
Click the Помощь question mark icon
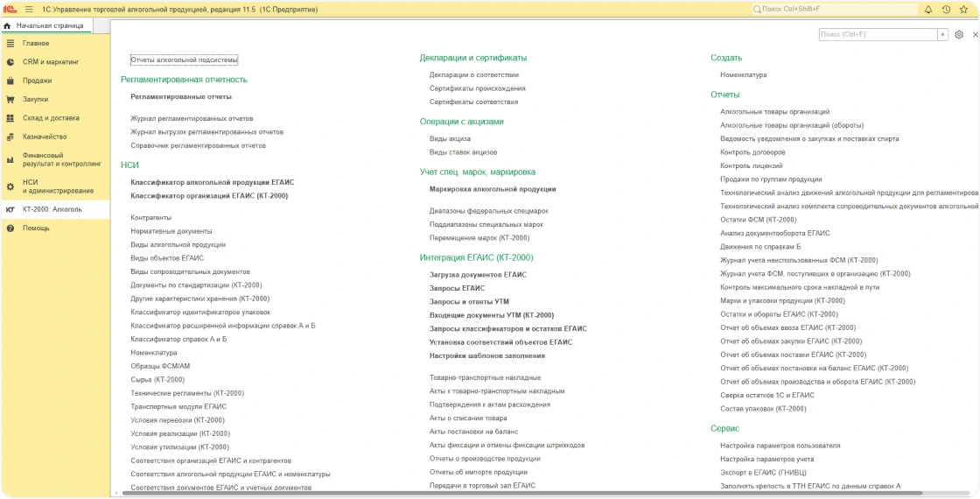point(10,228)
